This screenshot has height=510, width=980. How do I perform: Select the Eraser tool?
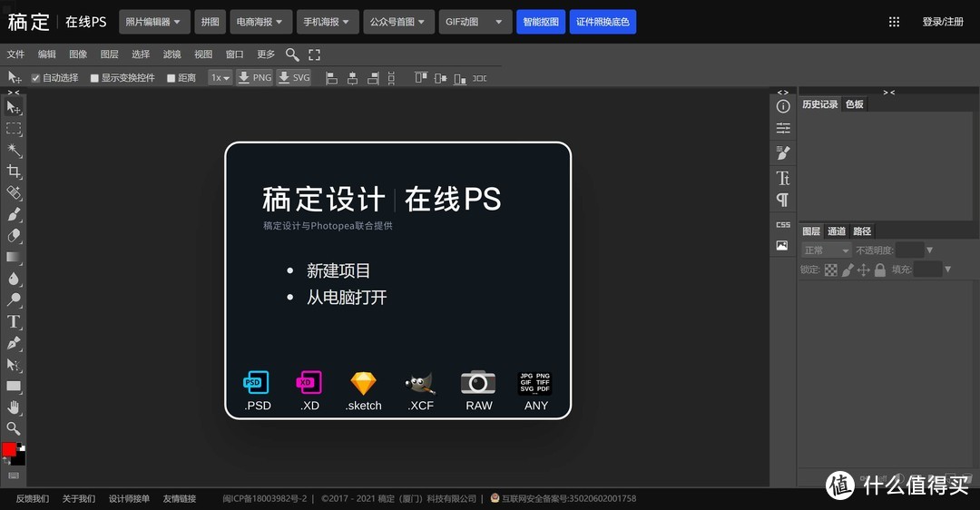[13, 236]
